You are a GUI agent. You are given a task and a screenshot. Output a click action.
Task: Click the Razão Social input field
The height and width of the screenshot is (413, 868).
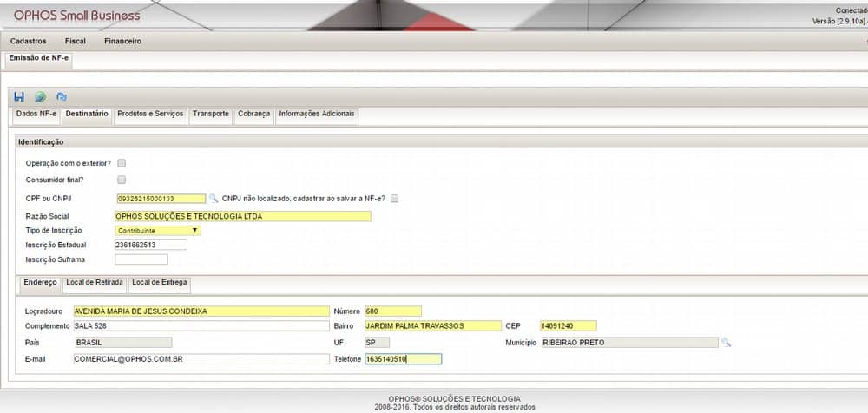pos(242,216)
